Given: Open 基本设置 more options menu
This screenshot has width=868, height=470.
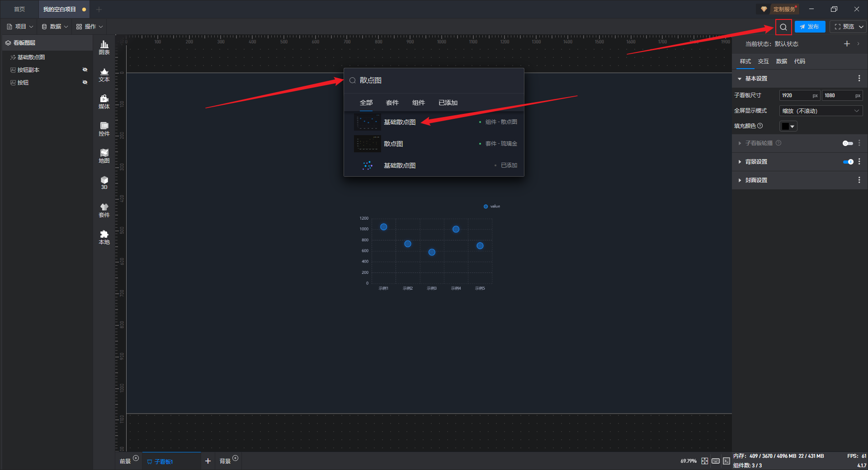Looking at the screenshot, I should tap(859, 79).
